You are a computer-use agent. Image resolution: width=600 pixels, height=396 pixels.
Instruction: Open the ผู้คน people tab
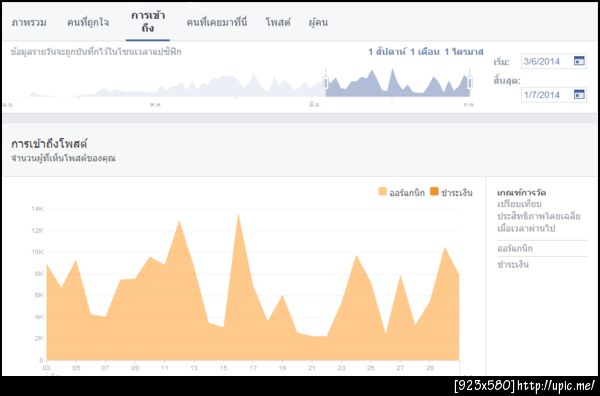coord(318,23)
